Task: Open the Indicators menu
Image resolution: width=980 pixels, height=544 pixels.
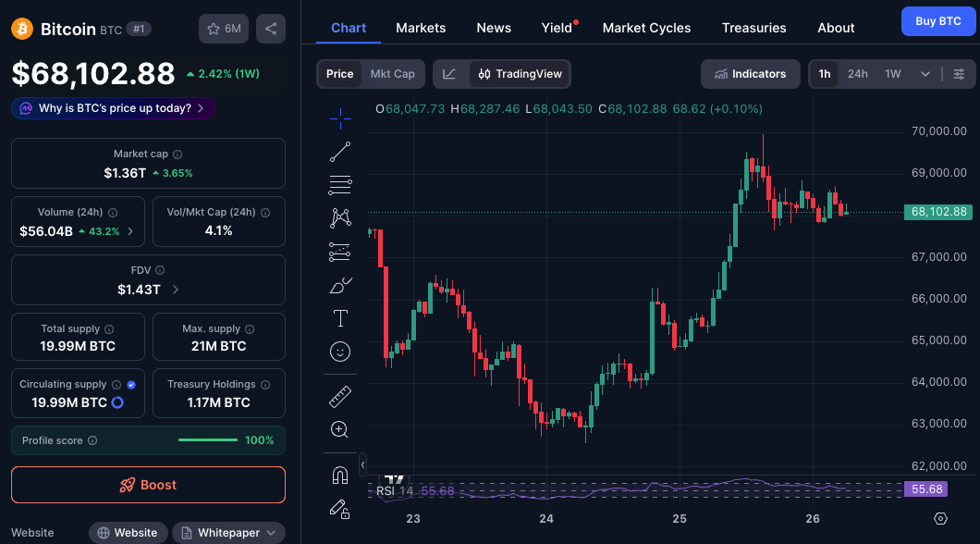Action: point(750,74)
